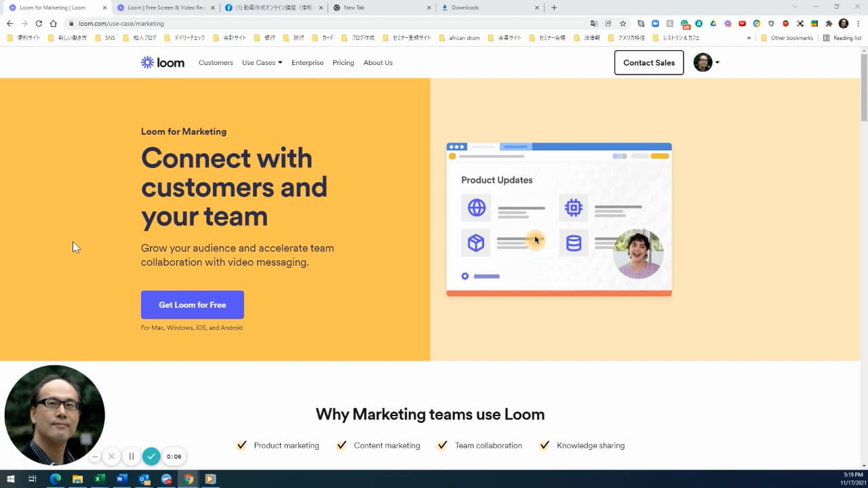Switch to the New Tab browser tab
This screenshot has width=868, height=488.
[382, 7]
